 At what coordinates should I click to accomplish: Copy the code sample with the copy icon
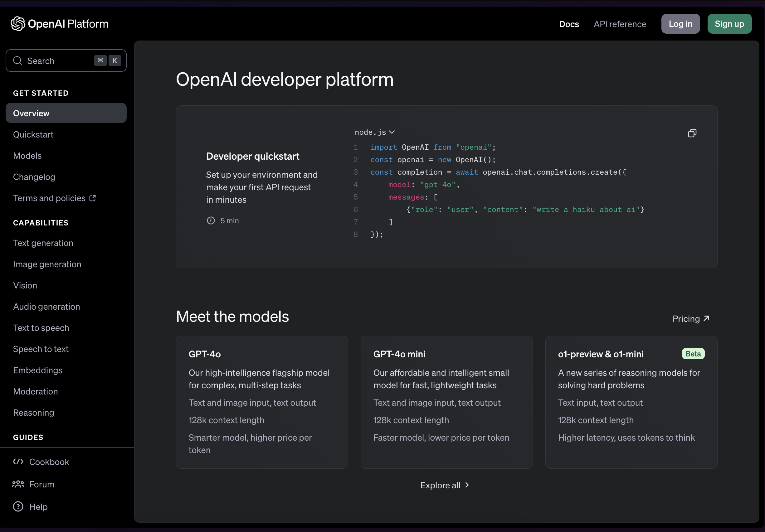tap(692, 133)
